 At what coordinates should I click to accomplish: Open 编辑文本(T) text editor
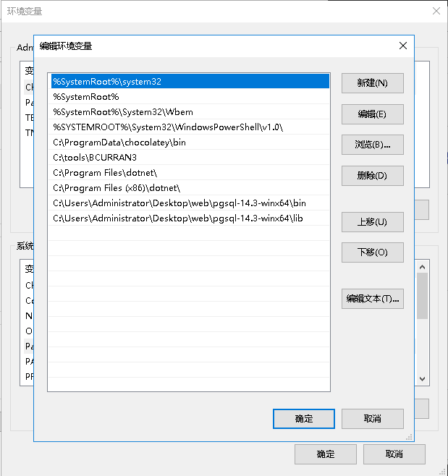coord(373,299)
